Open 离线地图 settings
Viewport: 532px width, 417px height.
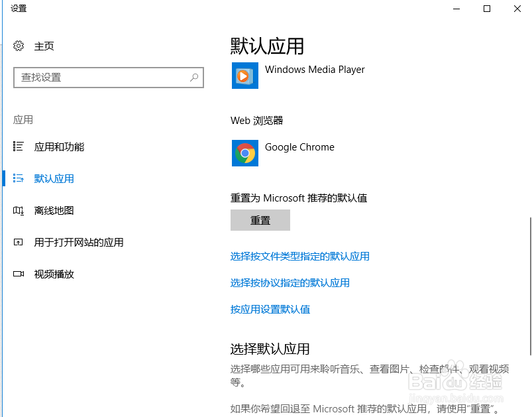pos(54,211)
